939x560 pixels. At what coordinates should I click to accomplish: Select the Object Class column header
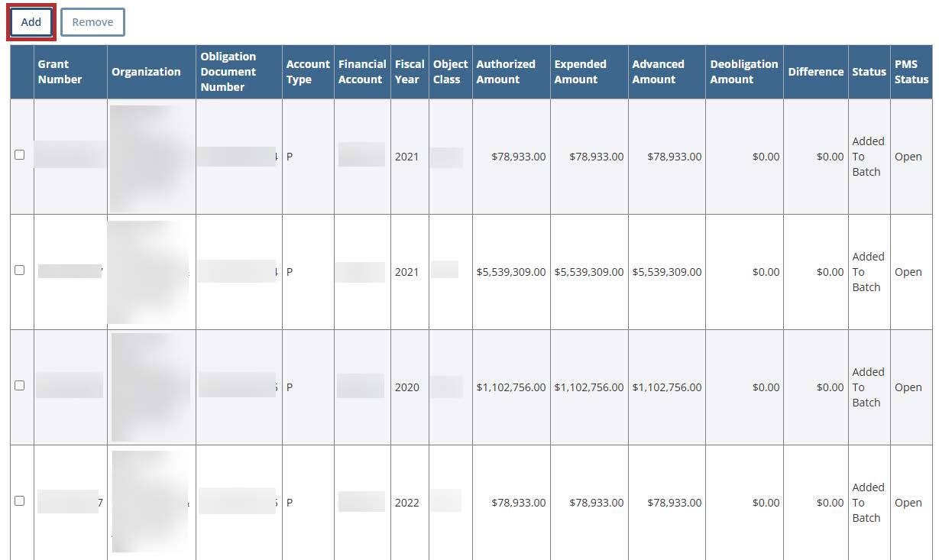click(450, 72)
